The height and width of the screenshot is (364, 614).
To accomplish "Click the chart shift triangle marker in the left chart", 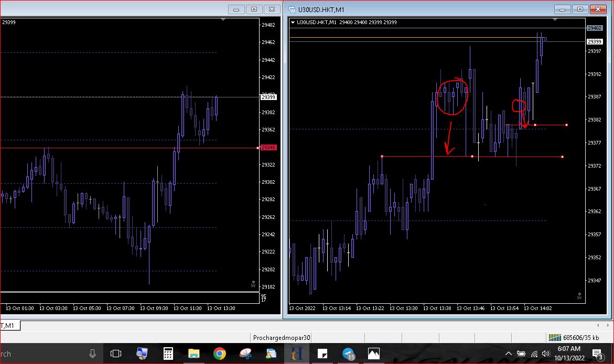I will tap(223, 19).
